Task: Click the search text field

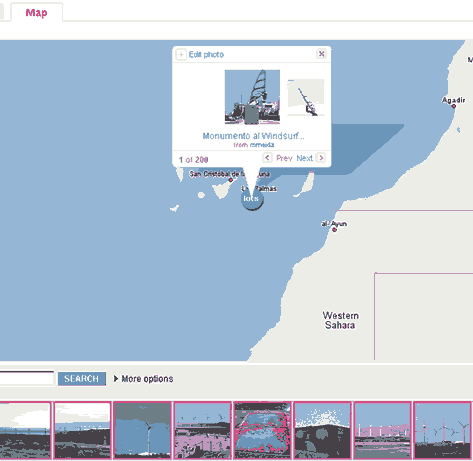Action: [27, 379]
